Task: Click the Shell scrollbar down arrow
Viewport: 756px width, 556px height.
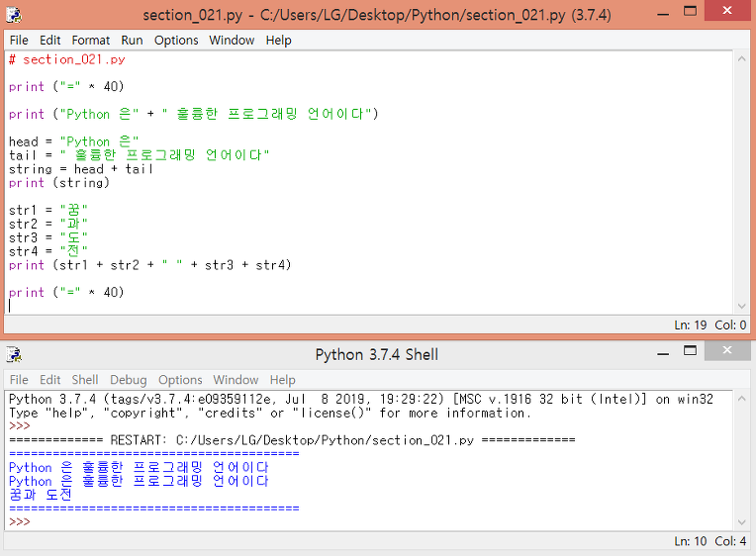Action: click(741, 522)
